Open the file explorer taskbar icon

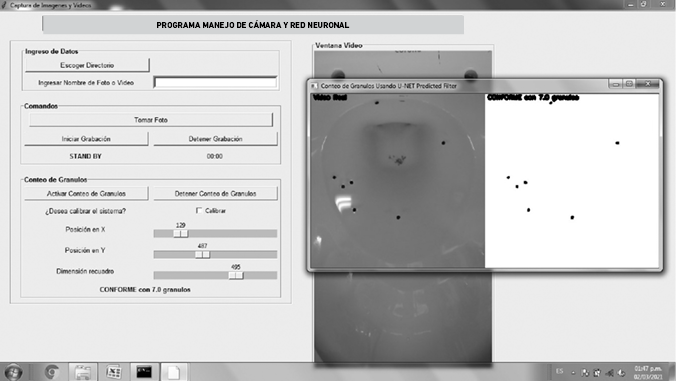click(x=83, y=372)
